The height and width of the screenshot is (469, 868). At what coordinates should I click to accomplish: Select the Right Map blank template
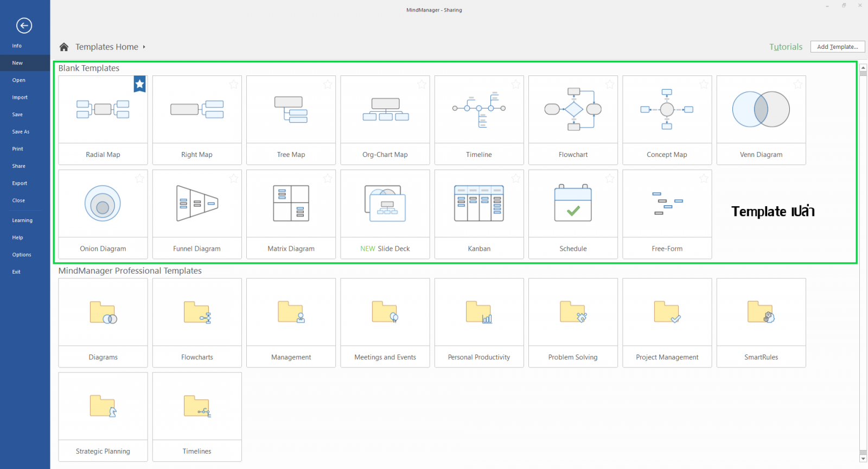[x=197, y=120]
